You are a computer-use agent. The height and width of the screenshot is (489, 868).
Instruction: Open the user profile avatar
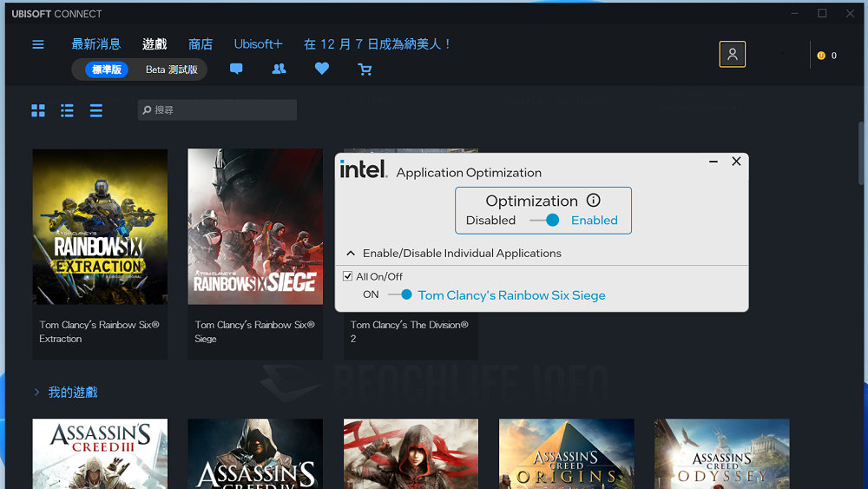tap(732, 54)
